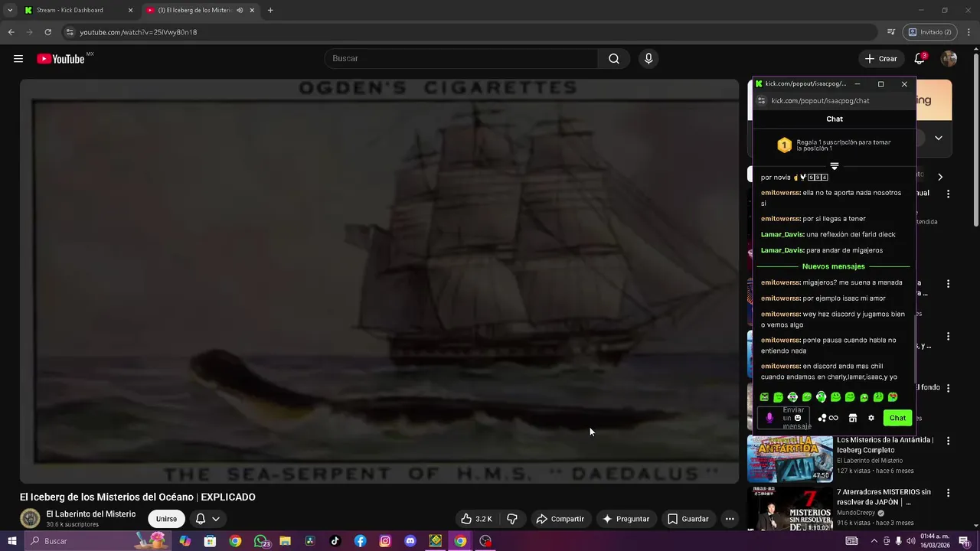The width and height of the screenshot is (980, 551).
Task: Open options for Los Misterios de la Antártida
Action: point(949,442)
